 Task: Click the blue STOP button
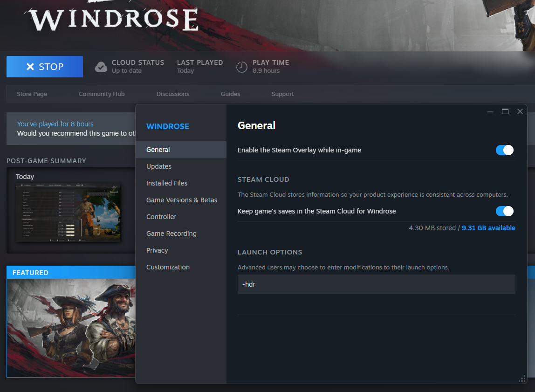[x=45, y=67]
